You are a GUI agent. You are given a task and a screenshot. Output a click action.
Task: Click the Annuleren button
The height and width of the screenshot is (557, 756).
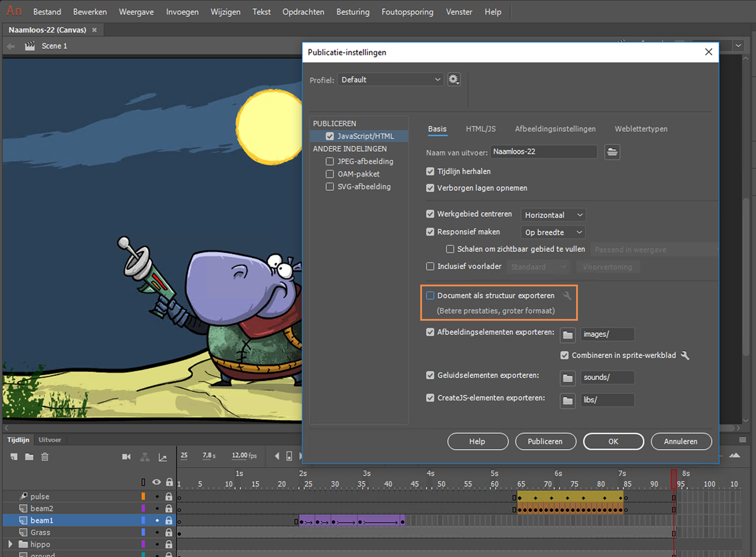coord(681,441)
